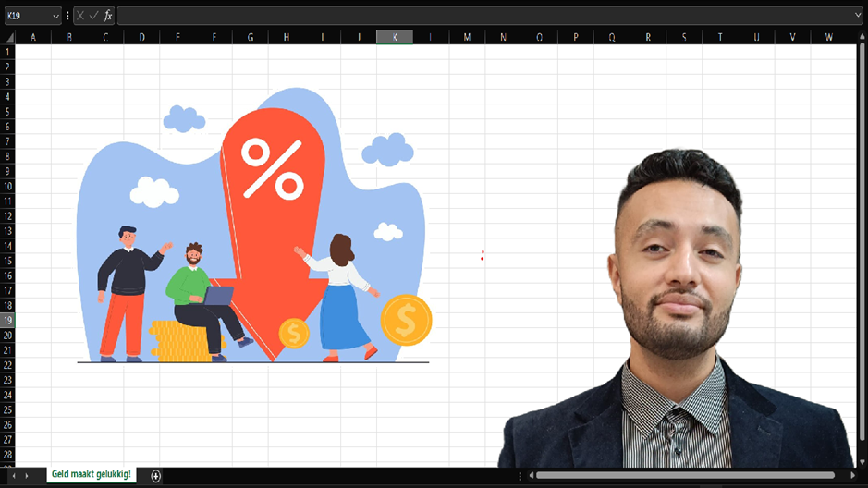The width and height of the screenshot is (868, 488).
Task: Click next sheet navigation arrow
Action: (27, 476)
